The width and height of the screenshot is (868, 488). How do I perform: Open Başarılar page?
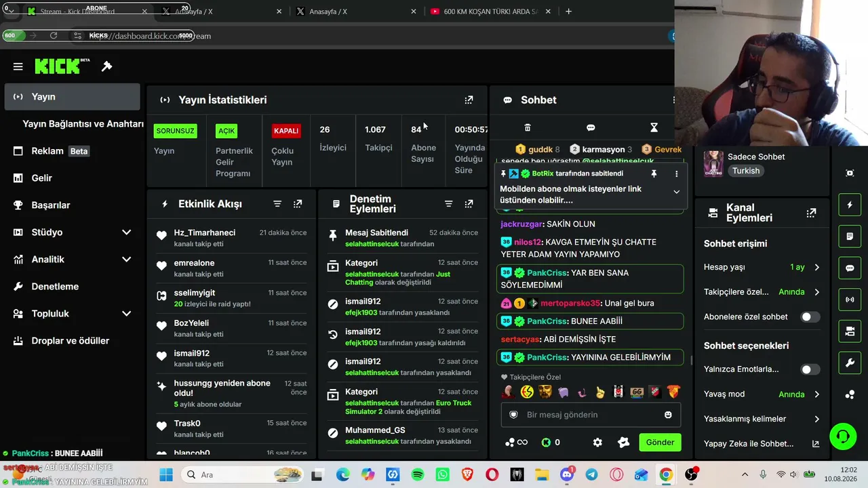[x=72, y=205]
